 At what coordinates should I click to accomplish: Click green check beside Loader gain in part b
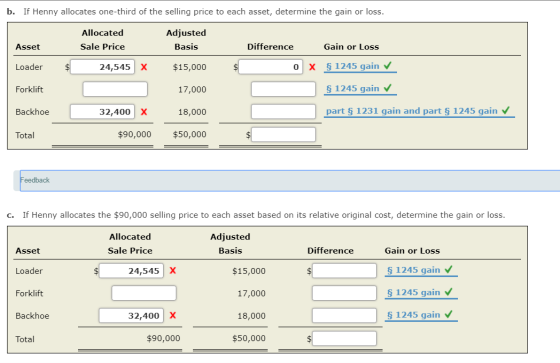[x=388, y=66]
